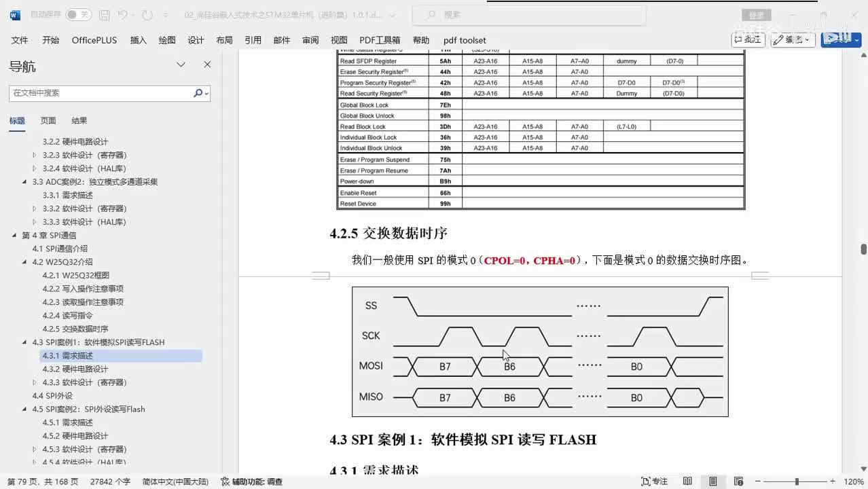Viewport: 868px width, 489px height.
Task: Open the 邮件 tab
Action: [x=282, y=40]
